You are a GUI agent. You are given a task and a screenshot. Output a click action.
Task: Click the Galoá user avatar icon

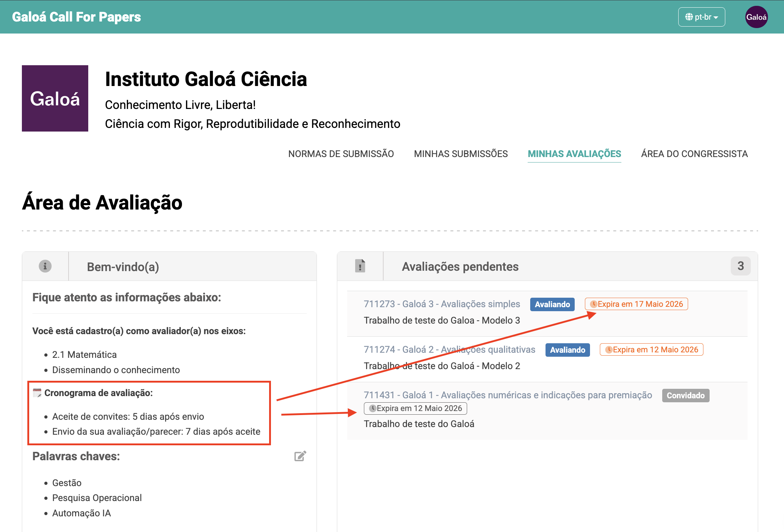756,17
